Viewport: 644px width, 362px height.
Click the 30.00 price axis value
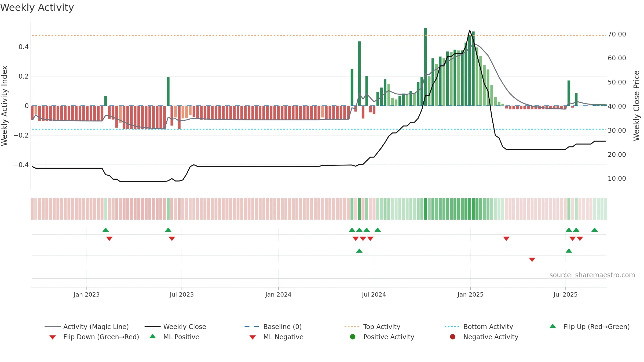point(617,131)
